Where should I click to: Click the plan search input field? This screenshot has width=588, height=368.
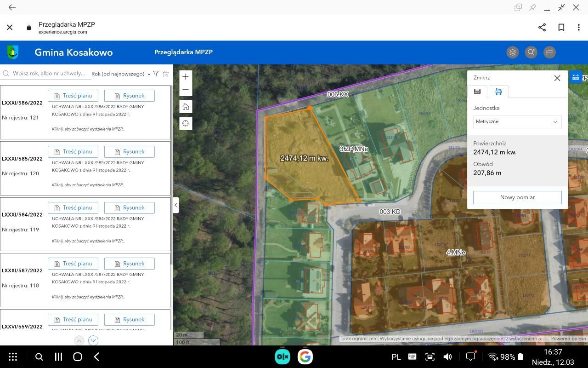48,74
